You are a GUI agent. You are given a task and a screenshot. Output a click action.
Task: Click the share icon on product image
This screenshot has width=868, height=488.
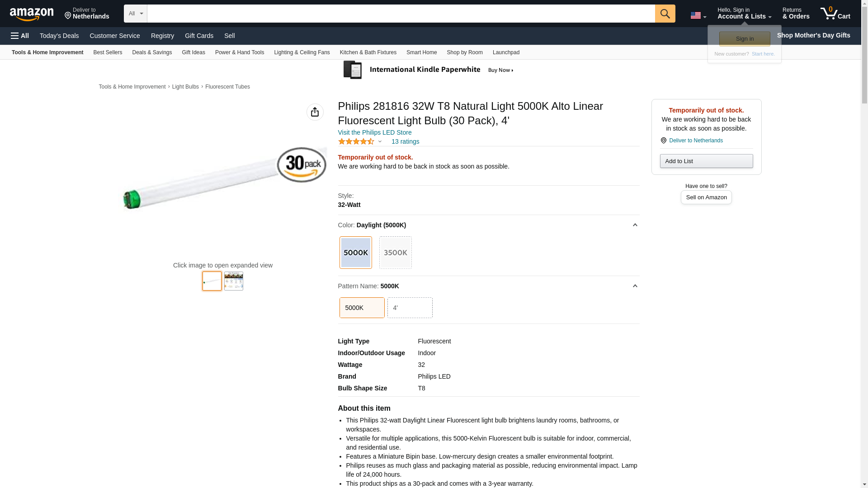(315, 112)
